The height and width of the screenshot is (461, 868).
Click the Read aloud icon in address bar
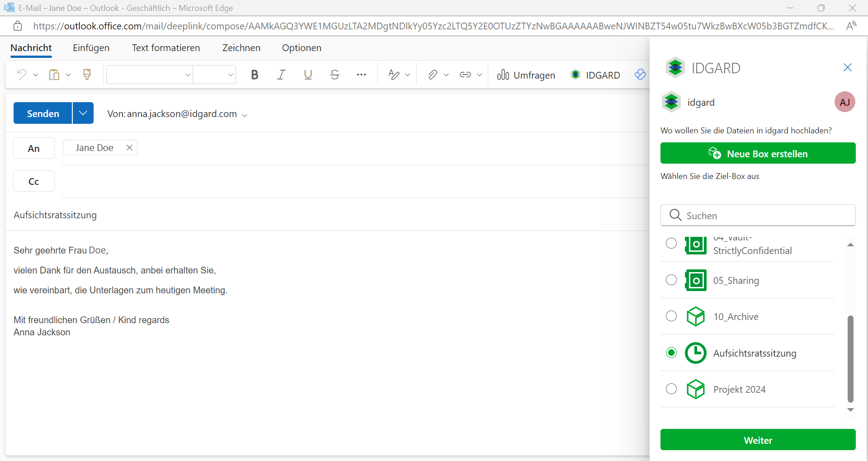pos(851,26)
